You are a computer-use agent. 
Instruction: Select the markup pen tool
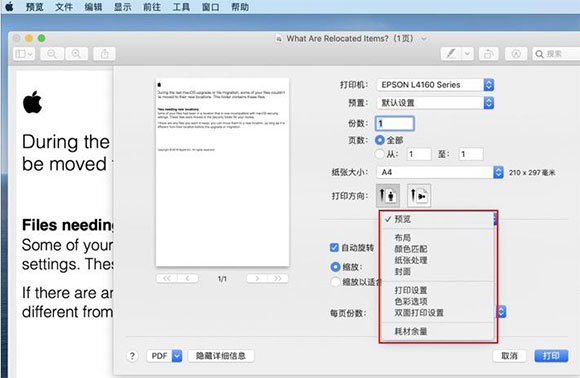451,54
